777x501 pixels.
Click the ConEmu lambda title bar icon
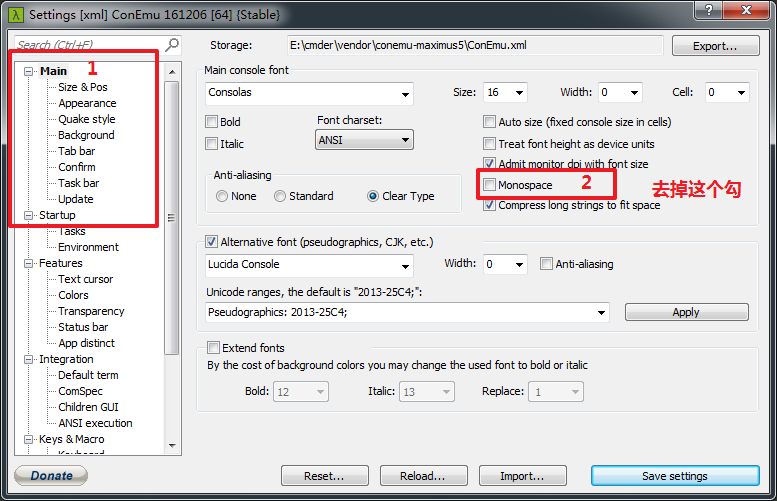16,14
